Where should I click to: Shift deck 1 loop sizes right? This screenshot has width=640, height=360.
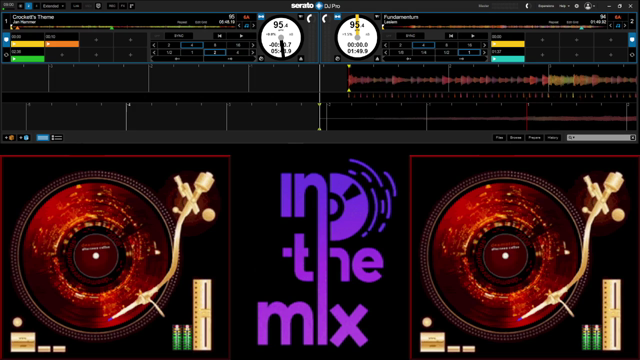[253, 45]
